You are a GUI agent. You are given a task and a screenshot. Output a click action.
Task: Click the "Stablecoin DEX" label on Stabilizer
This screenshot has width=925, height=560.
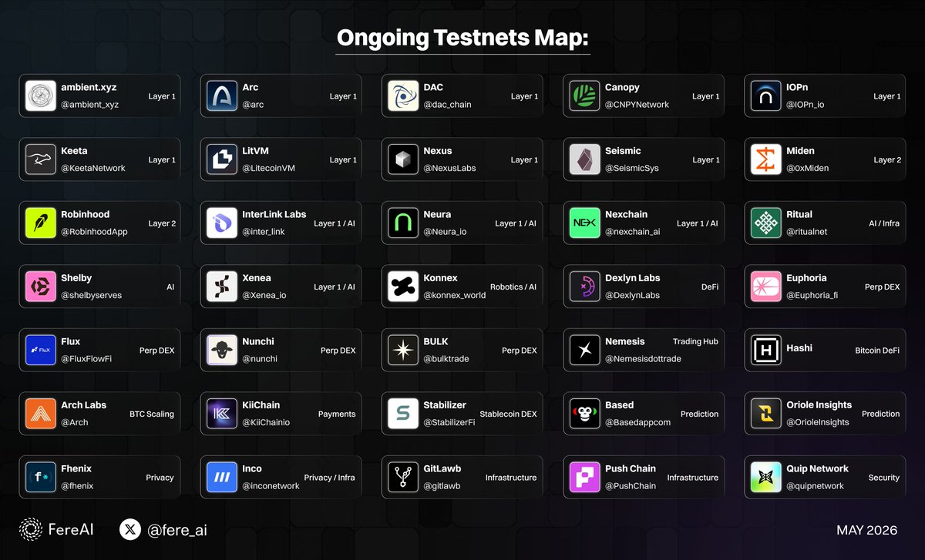click(x=508, y=414)
